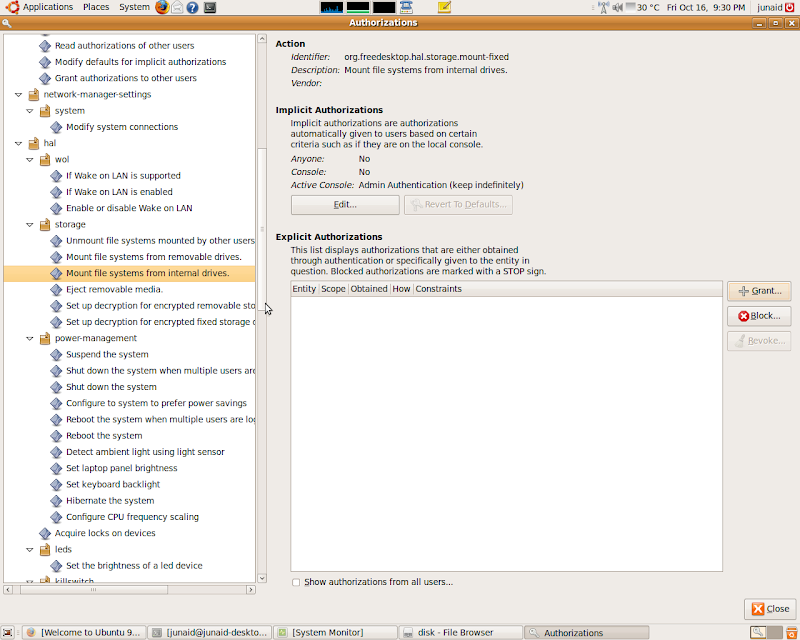Click the wol folder icon
The image size is (800, 640).
coord(45,160)
